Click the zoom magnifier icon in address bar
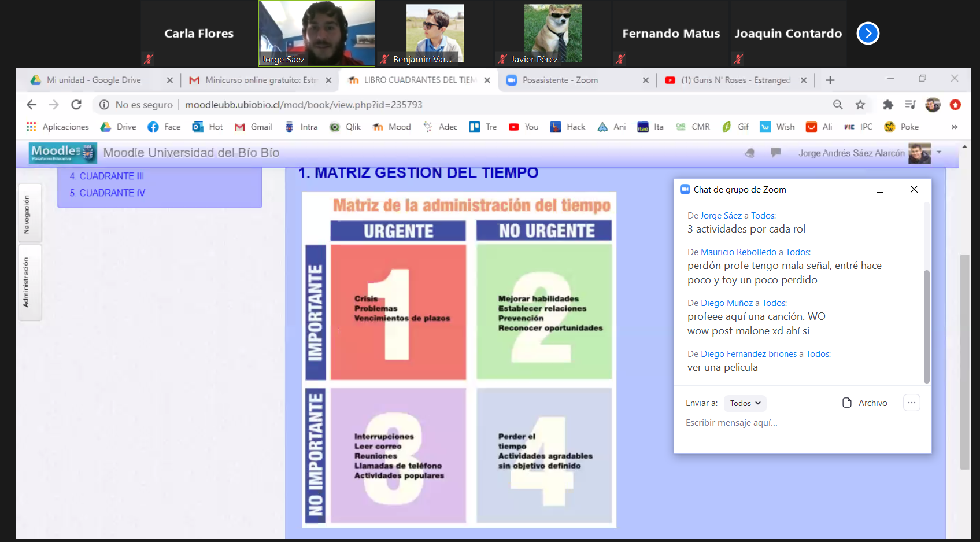This screenshot has width=980, height=542. click(x=838, y=105)
